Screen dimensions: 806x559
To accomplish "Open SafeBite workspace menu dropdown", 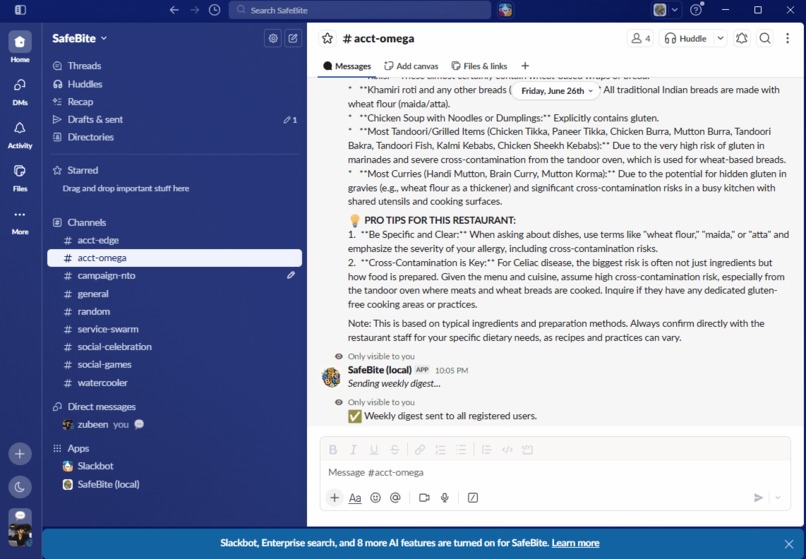I will [80, 38].
